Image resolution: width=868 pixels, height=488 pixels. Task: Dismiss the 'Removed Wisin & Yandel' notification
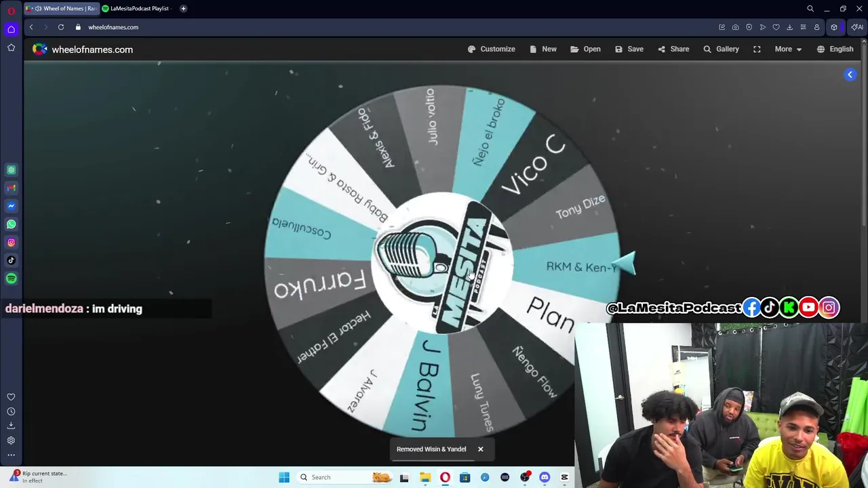click(480, 449)
